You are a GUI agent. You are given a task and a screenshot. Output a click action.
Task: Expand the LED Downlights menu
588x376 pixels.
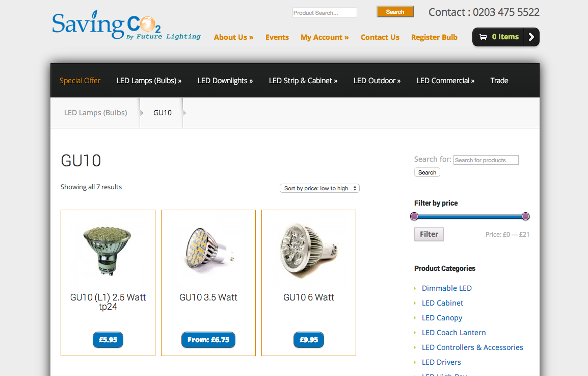pos(225,81)
